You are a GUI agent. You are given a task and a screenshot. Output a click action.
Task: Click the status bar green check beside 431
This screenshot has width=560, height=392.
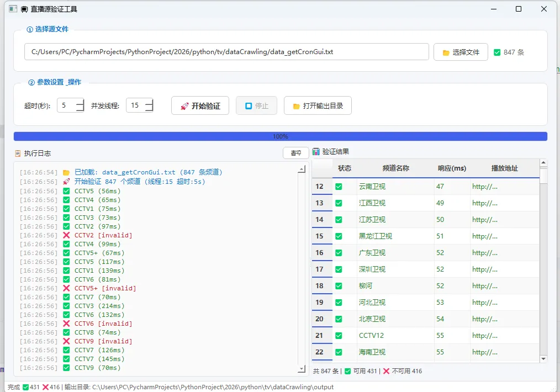click(x=25, y=387)
